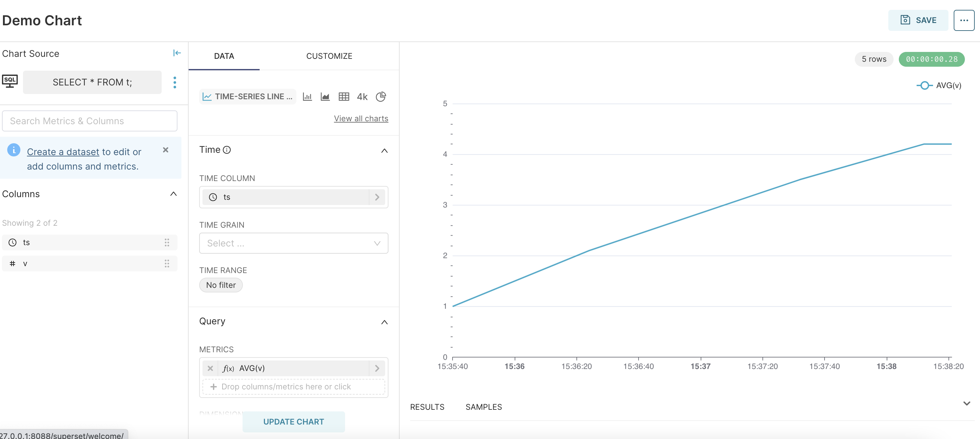Screen dimensions: 980x439
Task: Collapse the Query section chevron
Action: click(x=384, y=322)
